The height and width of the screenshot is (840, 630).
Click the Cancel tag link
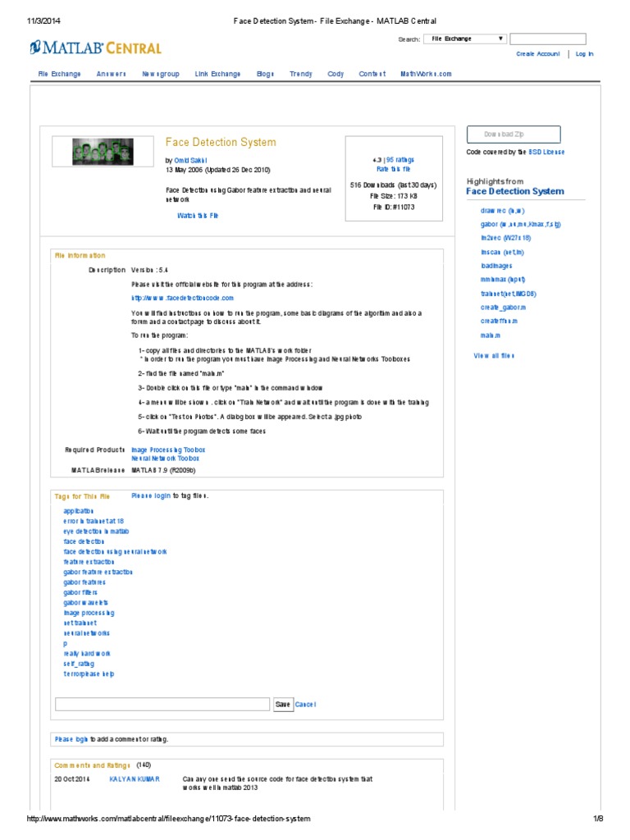pyautogui.click(x=305, y=705)
